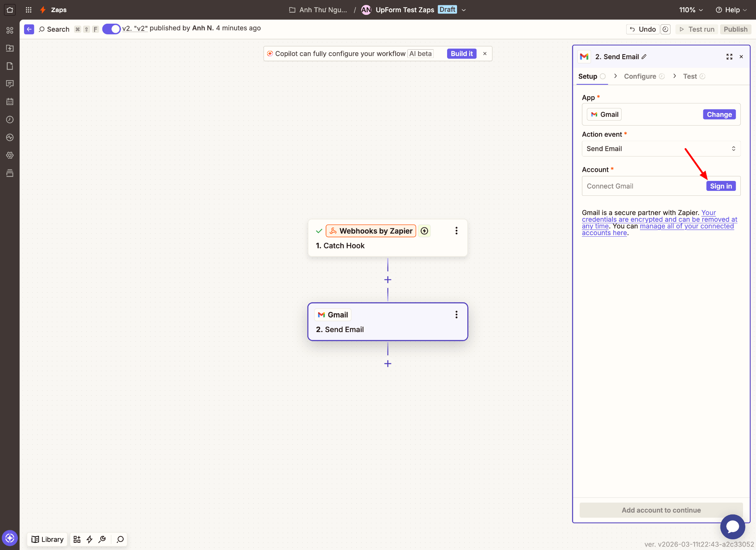This screenshot has width=756, height=550.
Task: Rename the step using the pencil icon
Action: coord(644,57)
